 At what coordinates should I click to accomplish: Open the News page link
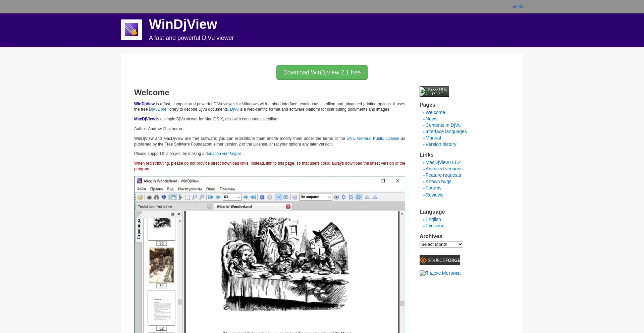pos(431,119)
